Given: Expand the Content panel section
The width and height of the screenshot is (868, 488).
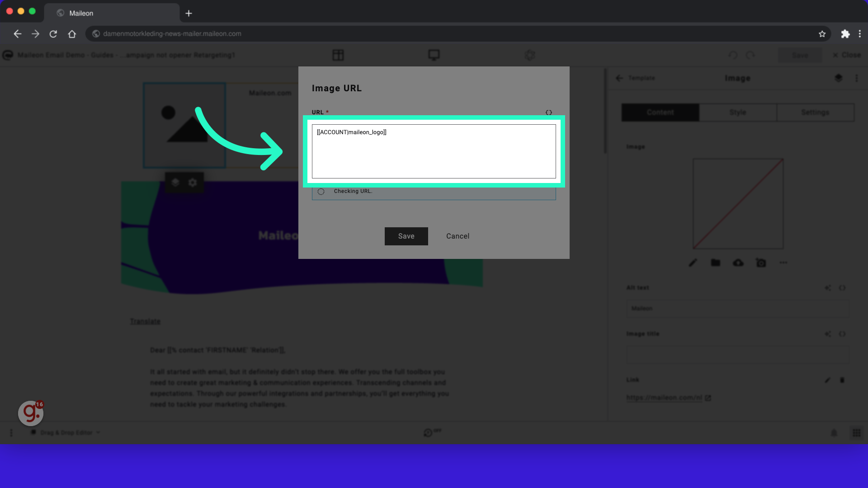Looking at the screenshot, I should pyautogui.click(x=660, y=112).
